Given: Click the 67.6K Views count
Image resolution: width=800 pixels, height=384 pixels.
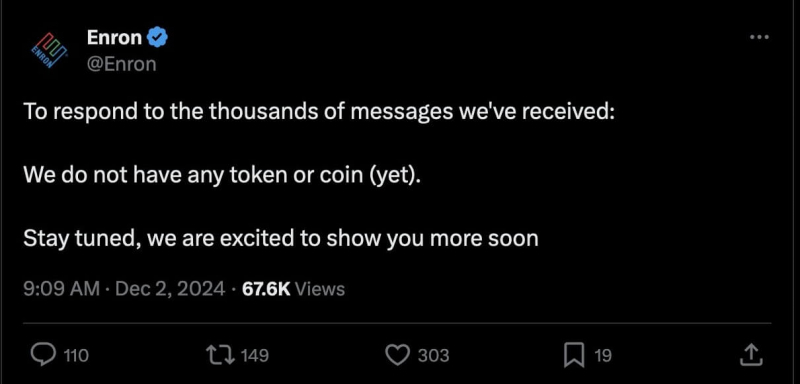Looking at the screenshot, I should 293,289.
